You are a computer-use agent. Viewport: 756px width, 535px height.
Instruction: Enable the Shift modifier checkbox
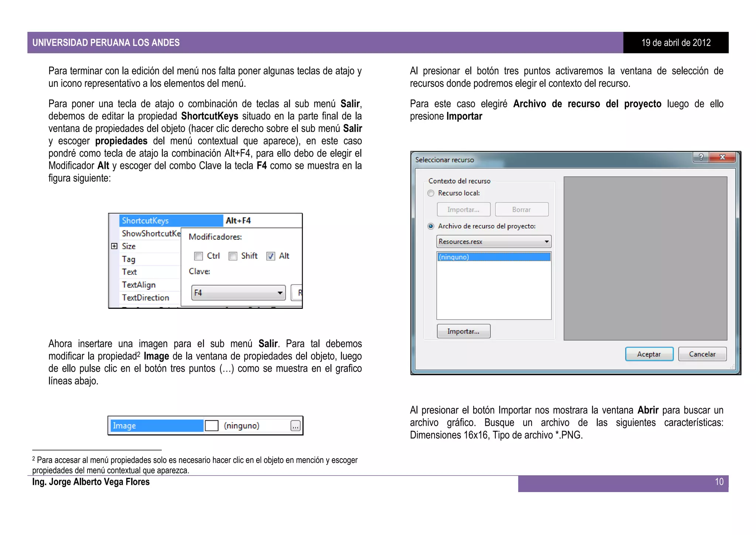point(233,256)
